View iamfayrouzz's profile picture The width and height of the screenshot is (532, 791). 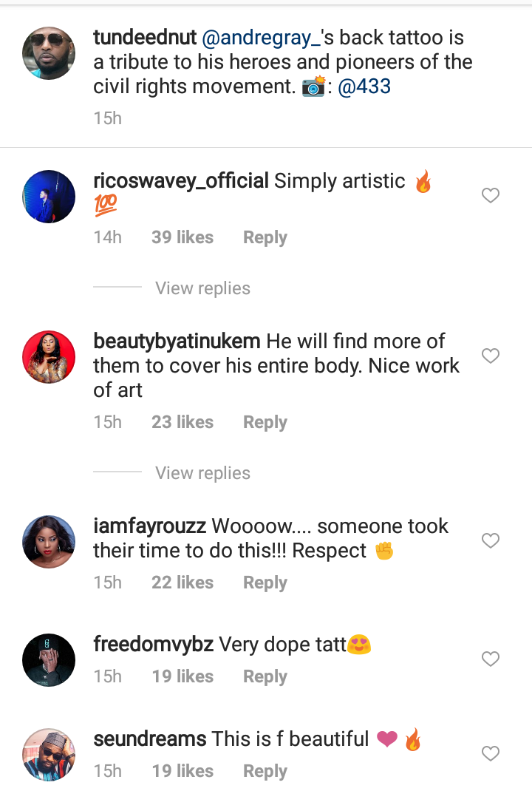pyautogui.click(x=49, y=542)
